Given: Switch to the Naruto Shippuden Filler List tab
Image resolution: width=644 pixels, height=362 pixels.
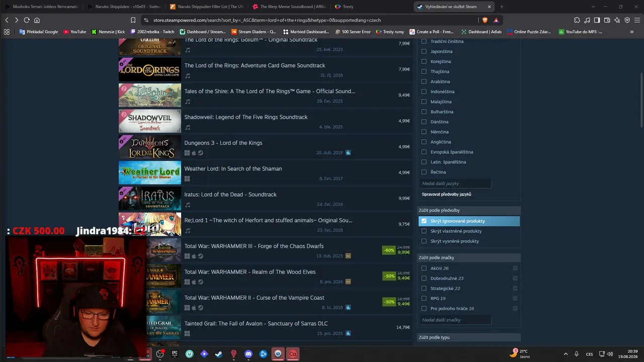Looking at the screenshot, I should coord(206,7).
